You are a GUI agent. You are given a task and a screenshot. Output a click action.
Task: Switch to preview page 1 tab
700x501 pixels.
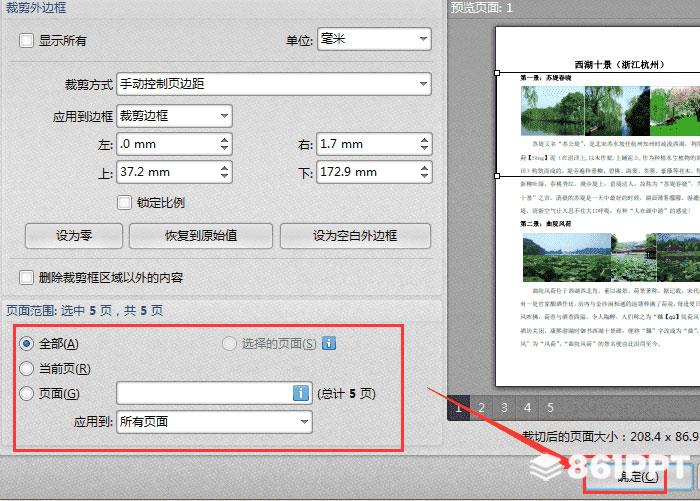click(x=458, y=408)
